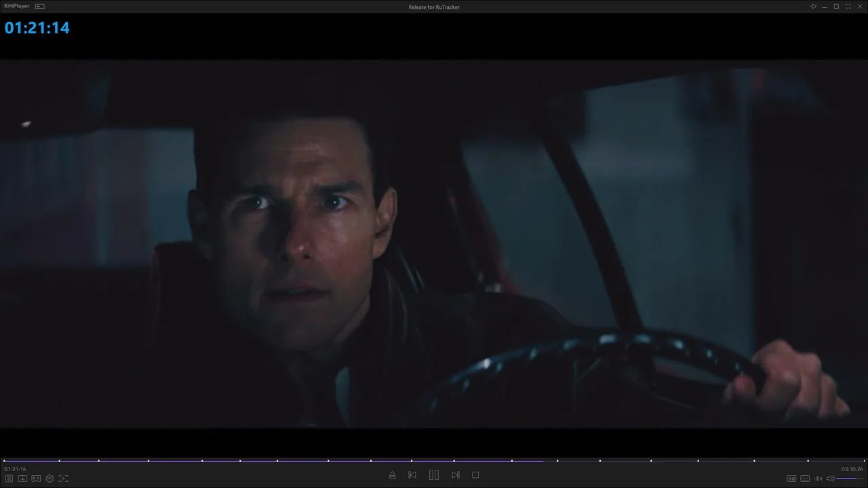Viewport: 868px width, 488px height.
Task: Open the audio waveform settings icon
Action: coord(818,479)
